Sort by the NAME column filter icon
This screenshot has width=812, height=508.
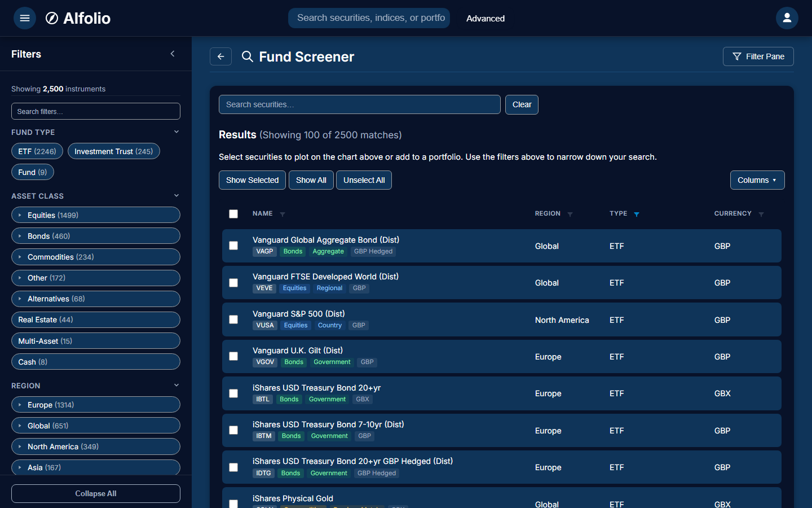(x=283, y=214)
